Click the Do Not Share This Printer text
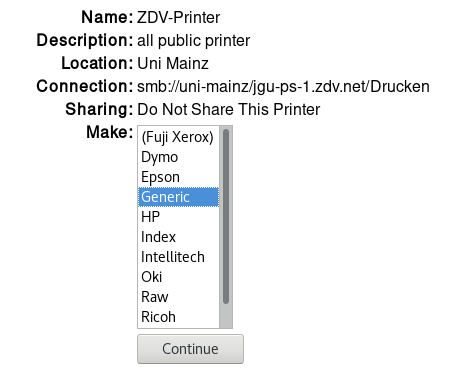The image size is (470, 378). pos(229,109)
